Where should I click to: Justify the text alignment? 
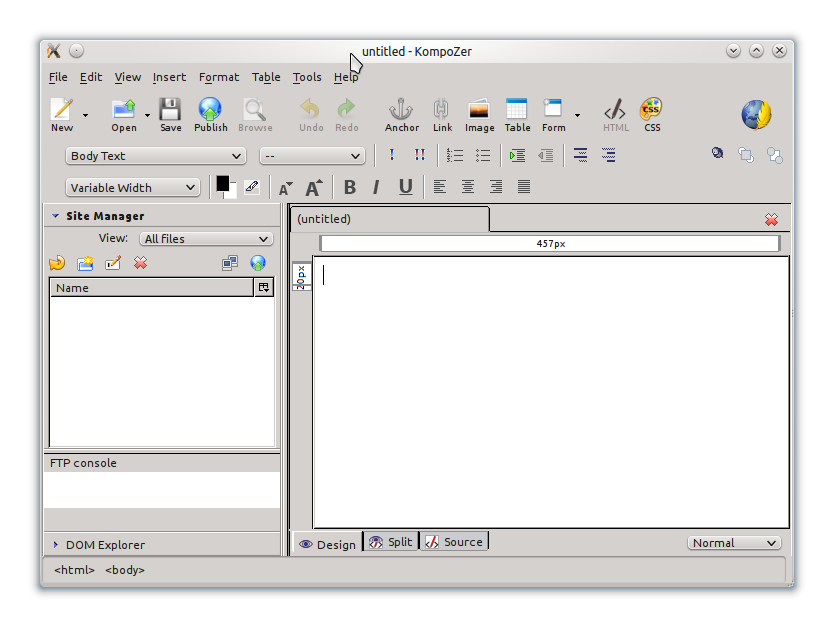point(524,187)
